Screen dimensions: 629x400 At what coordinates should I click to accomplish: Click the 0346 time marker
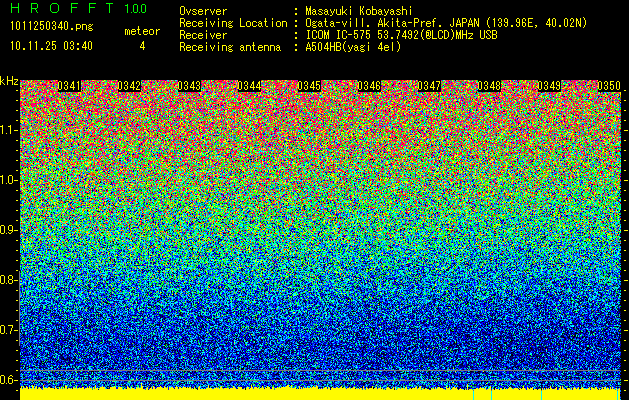[369, 86]
